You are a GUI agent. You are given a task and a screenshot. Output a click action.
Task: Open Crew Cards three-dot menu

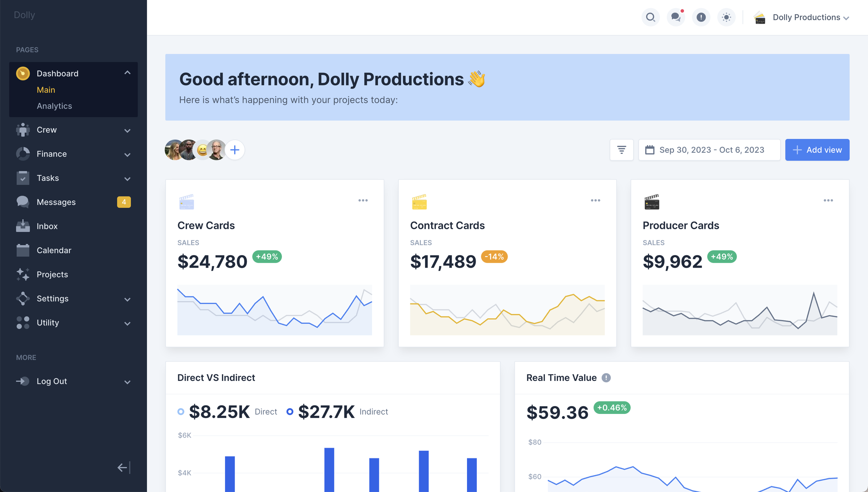[x=363, y=200]
